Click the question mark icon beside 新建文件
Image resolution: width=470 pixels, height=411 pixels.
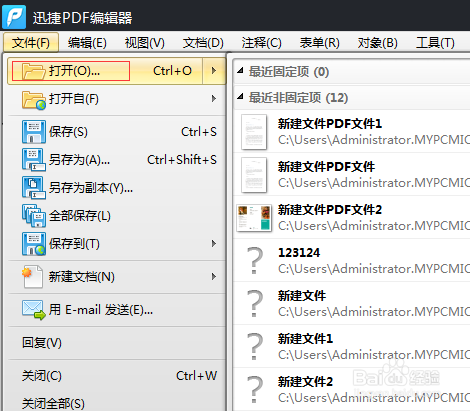255,303
